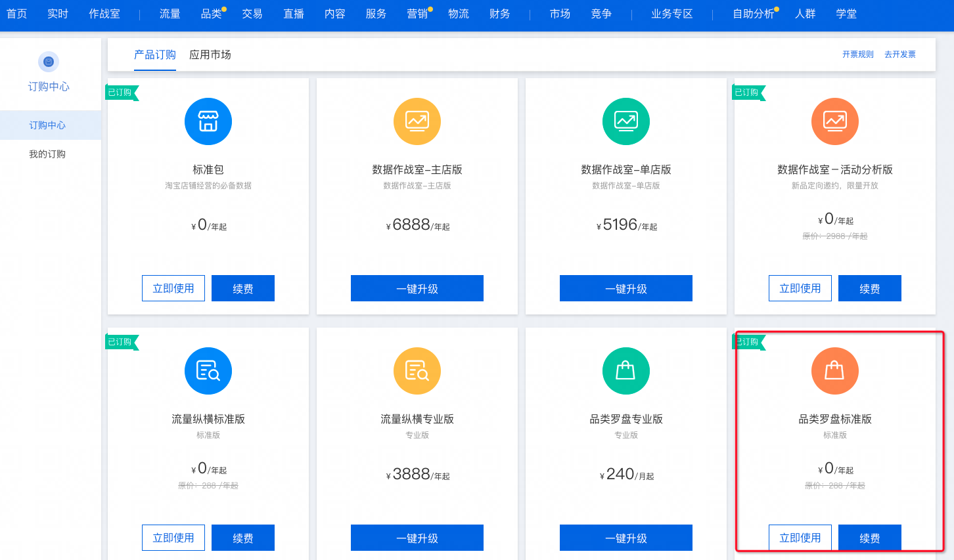Image resolution: width=954 pixels, height=560 pixels.
Task: Click 淘宝店铺经营的必备数据 description text
Action: [x=208, y=186]
